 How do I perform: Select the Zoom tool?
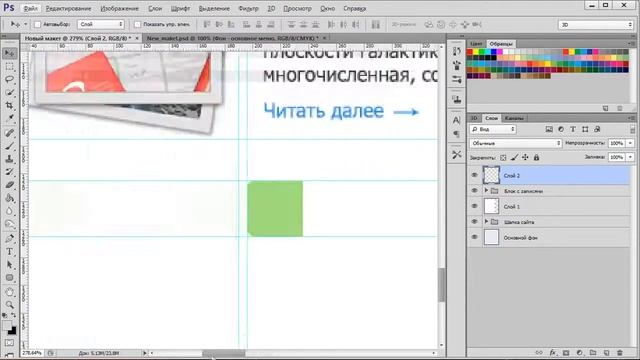pyautogui.click(x=9, y=305)
